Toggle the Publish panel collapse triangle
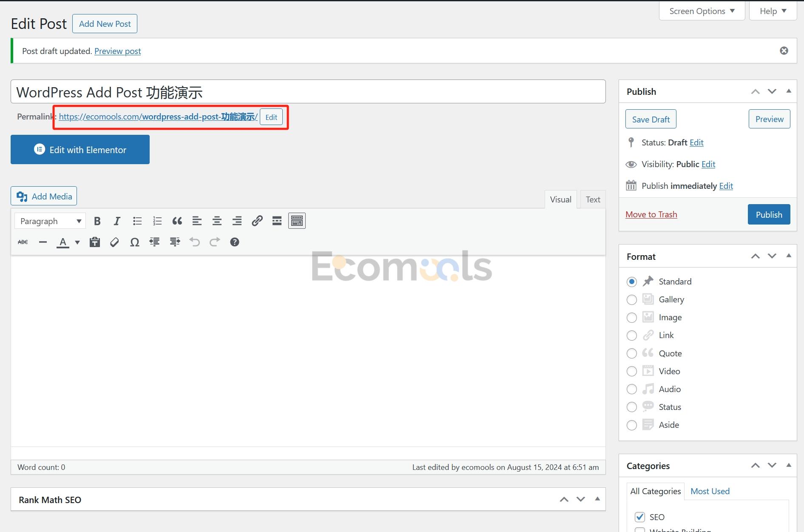 click(x=789, y=91)
